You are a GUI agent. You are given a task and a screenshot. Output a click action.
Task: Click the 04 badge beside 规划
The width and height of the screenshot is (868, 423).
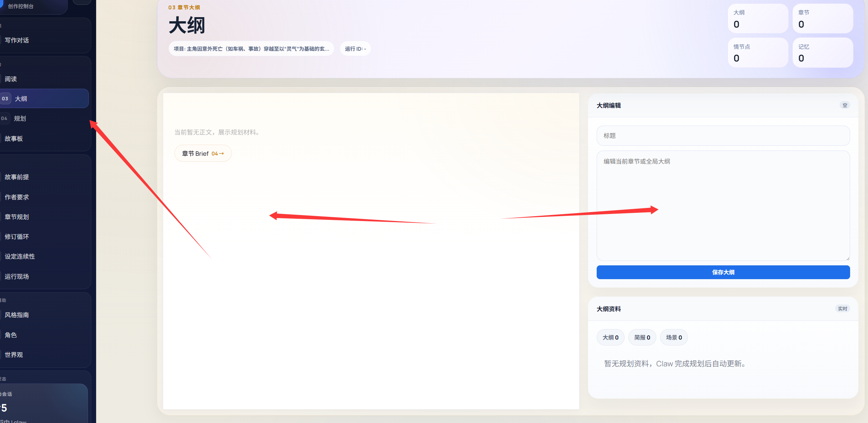[x=4, y=119]
